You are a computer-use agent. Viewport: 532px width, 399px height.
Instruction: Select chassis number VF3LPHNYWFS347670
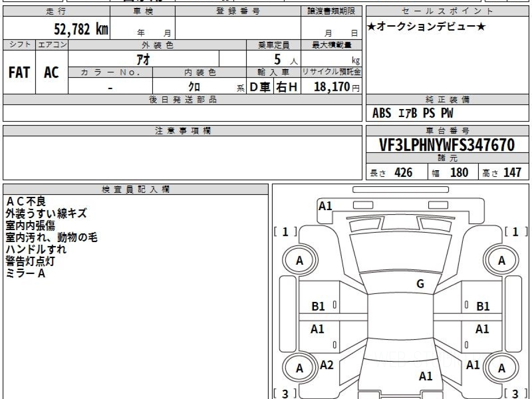click(447, 145)
